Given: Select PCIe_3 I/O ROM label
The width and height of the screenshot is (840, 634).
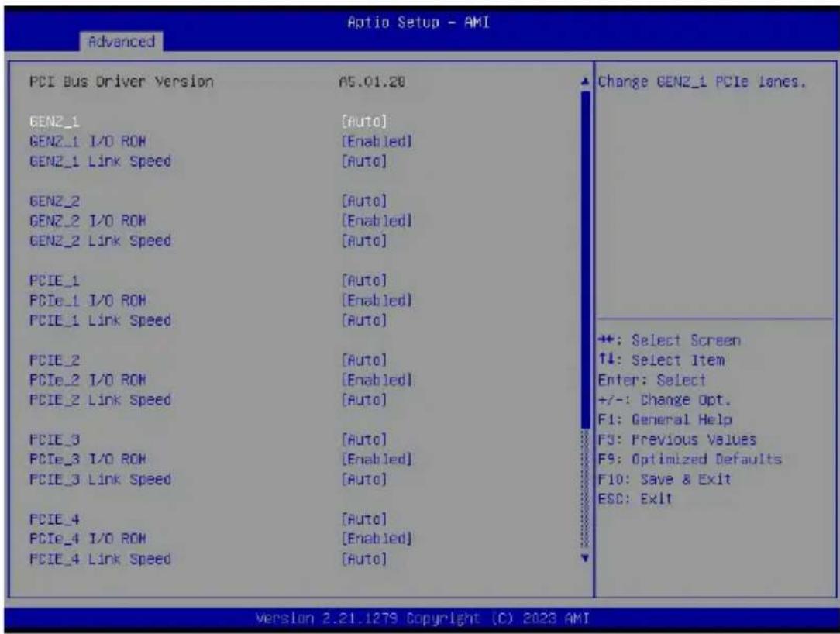Looking at the screenshot, I should pos(88,460).
